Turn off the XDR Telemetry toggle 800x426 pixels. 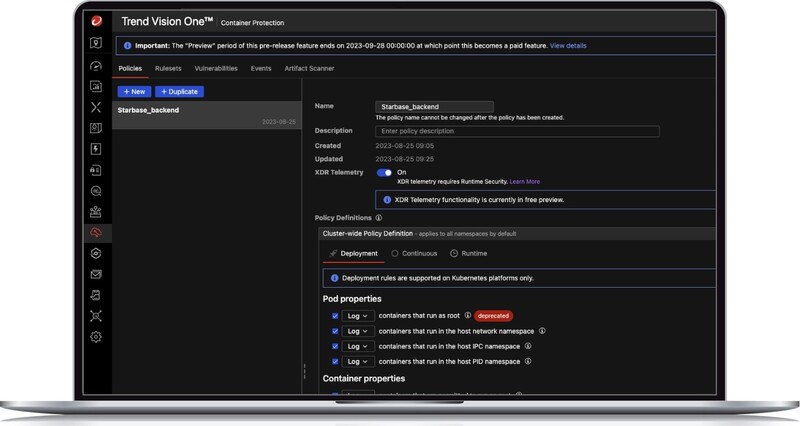pos(384,172)
